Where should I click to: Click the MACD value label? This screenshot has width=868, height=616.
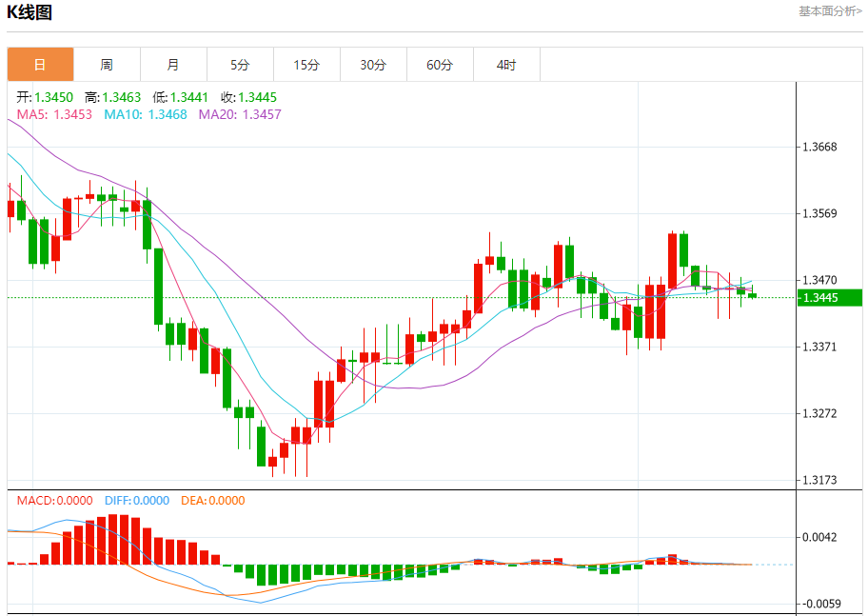point(54,500)
